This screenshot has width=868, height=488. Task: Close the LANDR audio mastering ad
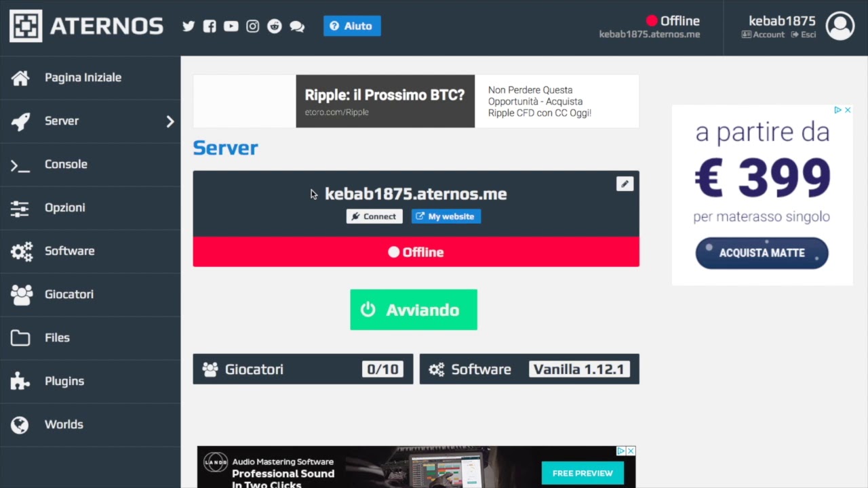(x=631, y=451)
